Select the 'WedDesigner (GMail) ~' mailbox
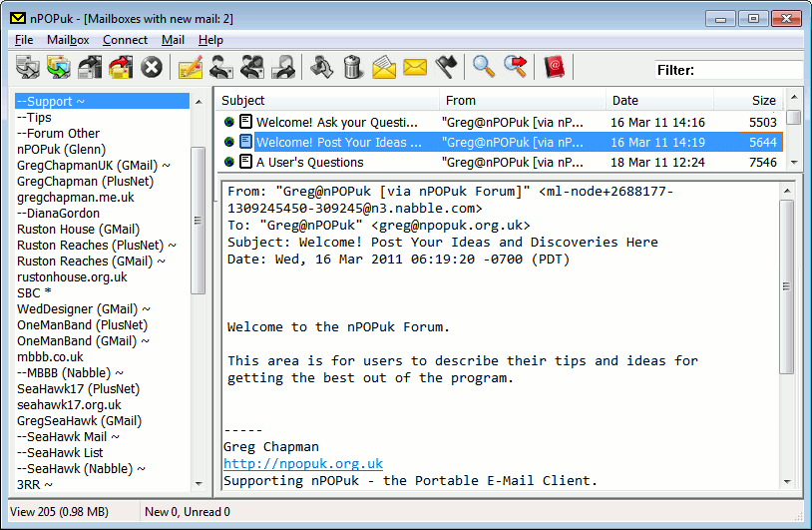This screenshot has width=812, height=530. [102, 309]
